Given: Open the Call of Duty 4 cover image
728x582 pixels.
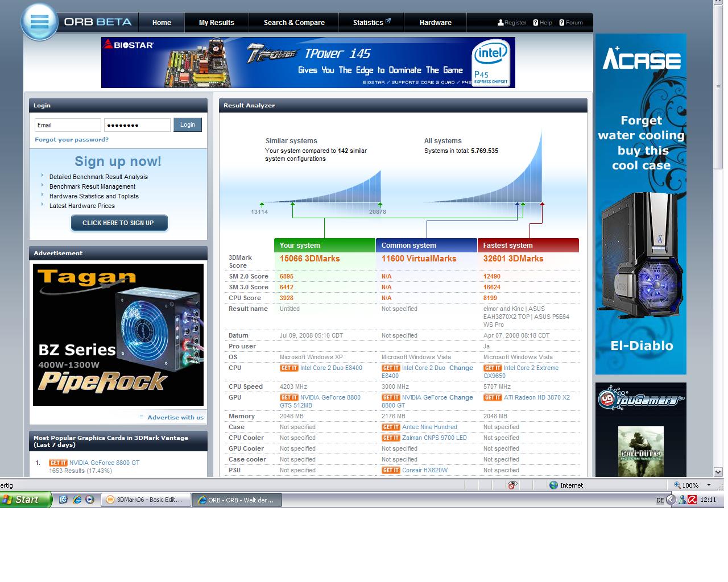Looking at the screenshot, I should tap(641, 451).
